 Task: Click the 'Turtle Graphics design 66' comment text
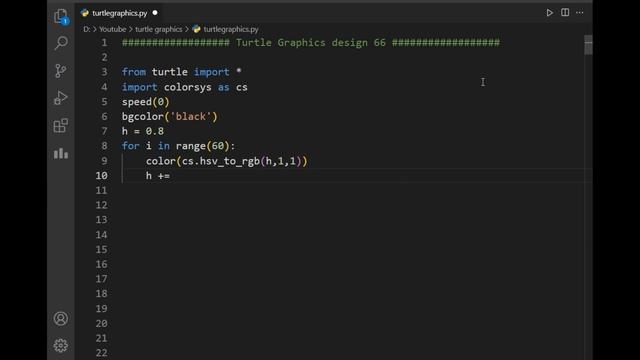click(x=311, y=42)
